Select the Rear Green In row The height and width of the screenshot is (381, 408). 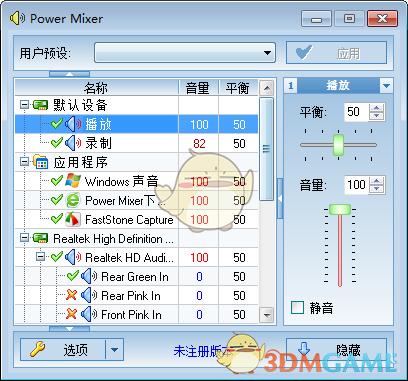[137, 276]
